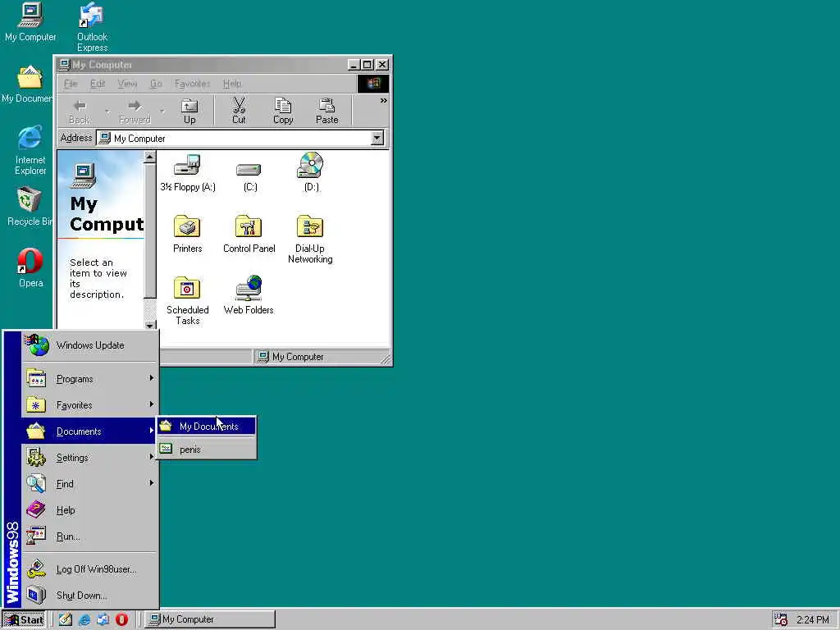
Task: Click the Copy toolbar button
Action: click(x=283, y=111)
